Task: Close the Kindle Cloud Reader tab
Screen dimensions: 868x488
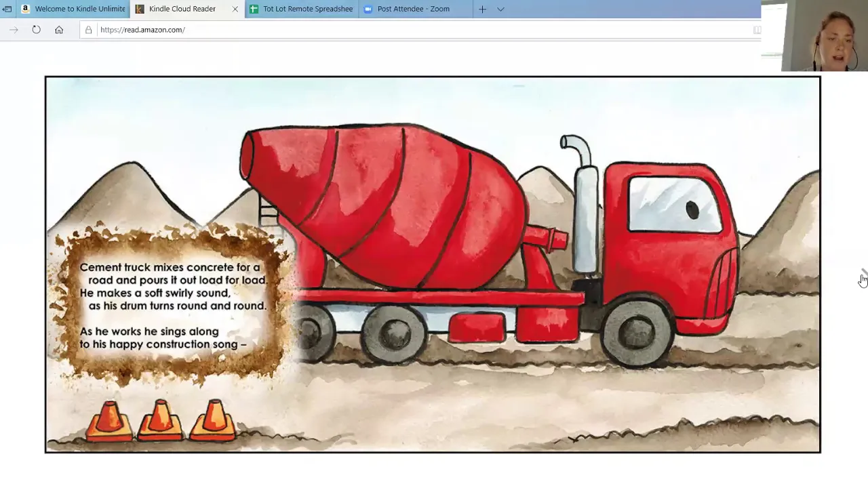Action: [235, 9]
